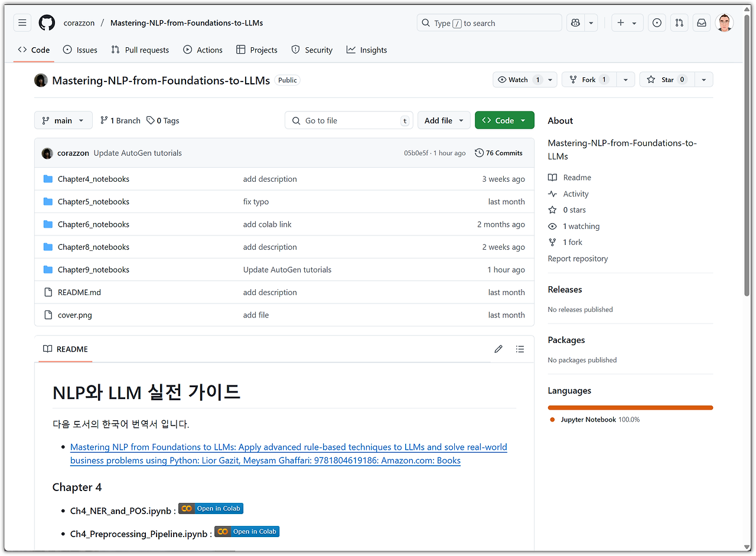756x556 pixels.
Task: View the 1 fork link in About
Action: pos(565,242)
